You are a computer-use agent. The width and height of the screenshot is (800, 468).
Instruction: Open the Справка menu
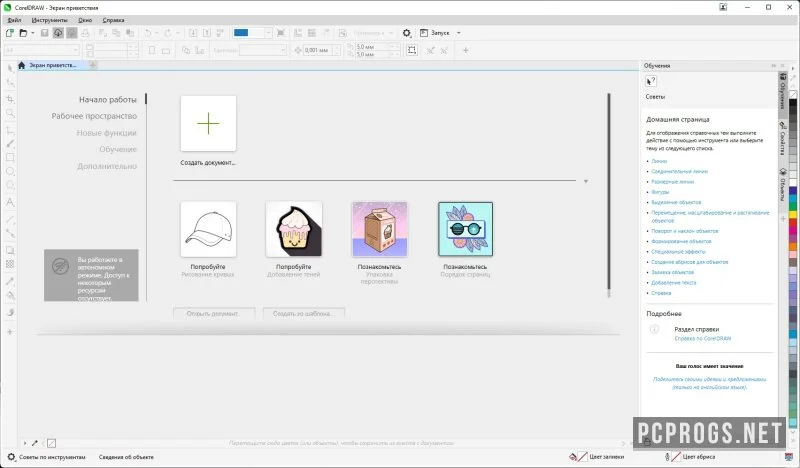pos(113,20)
